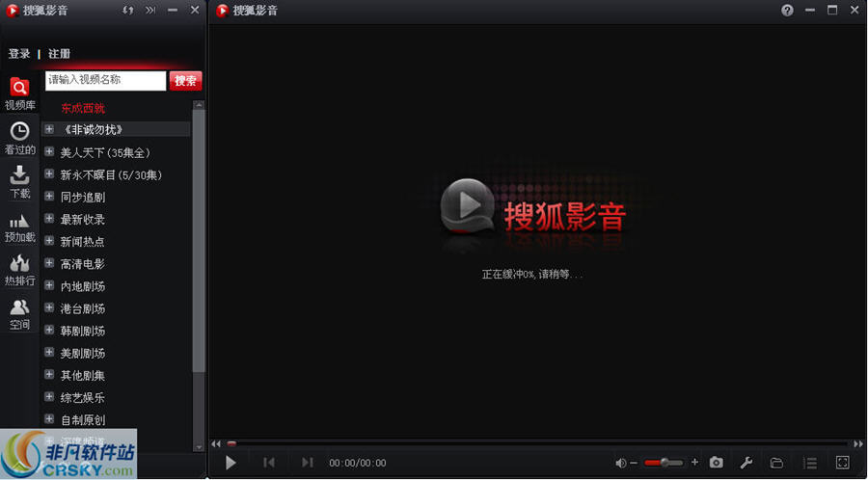This screenshot has width=868, height=480.
Task: Expand the 港台剧场 category
Action: tap(49, 307)
